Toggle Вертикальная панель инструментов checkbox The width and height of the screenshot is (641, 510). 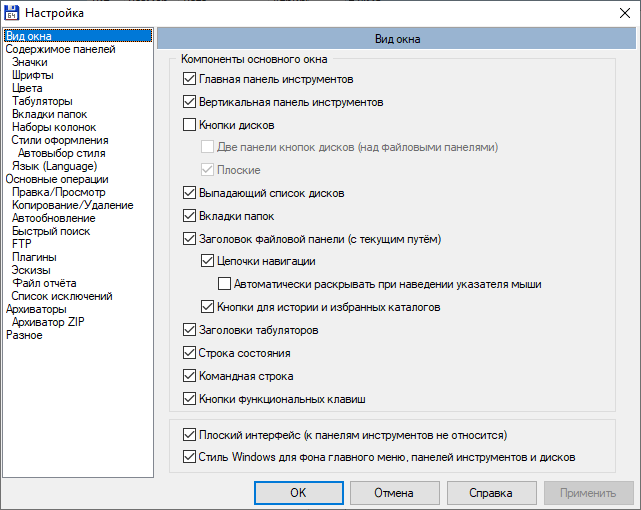189,101
